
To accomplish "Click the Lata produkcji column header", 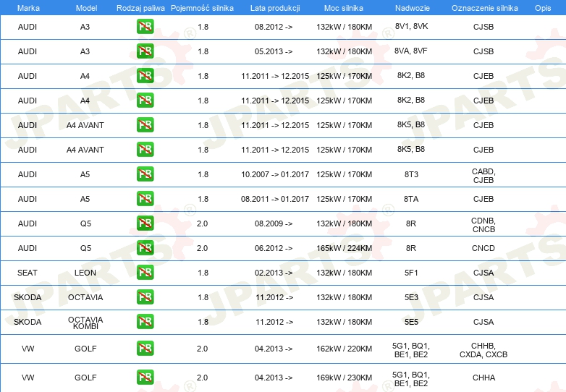I will pyautogui.click(x=275, y=8).
